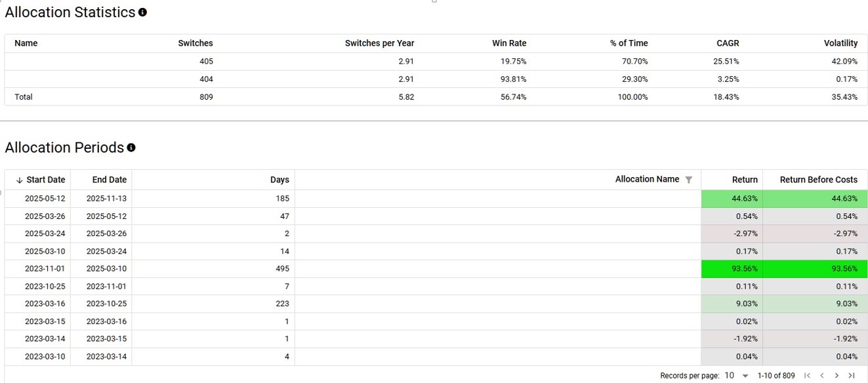Go to the previous records page
This screenshot has width=868, height=383.
coord(821,375)
